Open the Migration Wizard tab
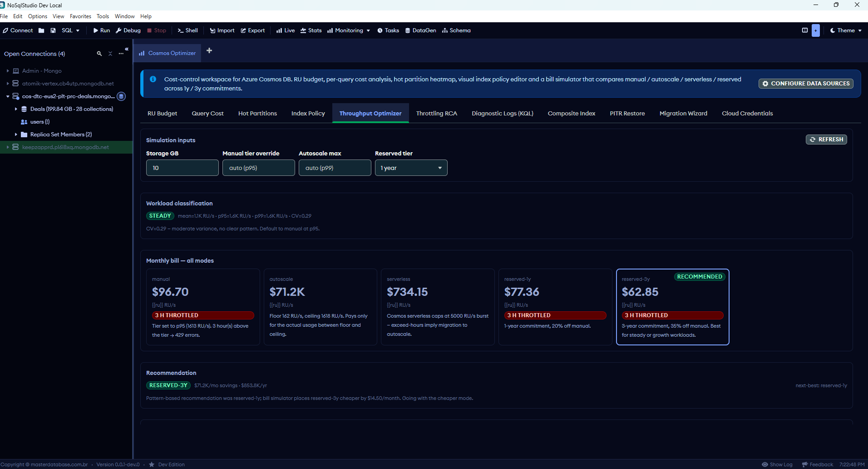Viewport: 868px width, 469px height. pos(683,113)
